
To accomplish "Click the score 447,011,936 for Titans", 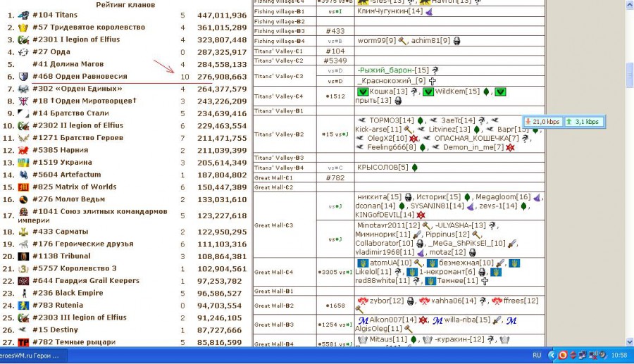I will 222,15.
